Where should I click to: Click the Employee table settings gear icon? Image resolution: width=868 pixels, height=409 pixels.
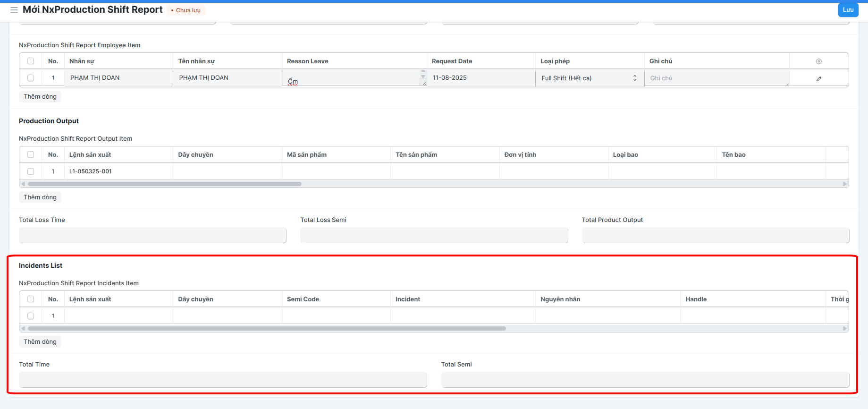coord(819,61)
